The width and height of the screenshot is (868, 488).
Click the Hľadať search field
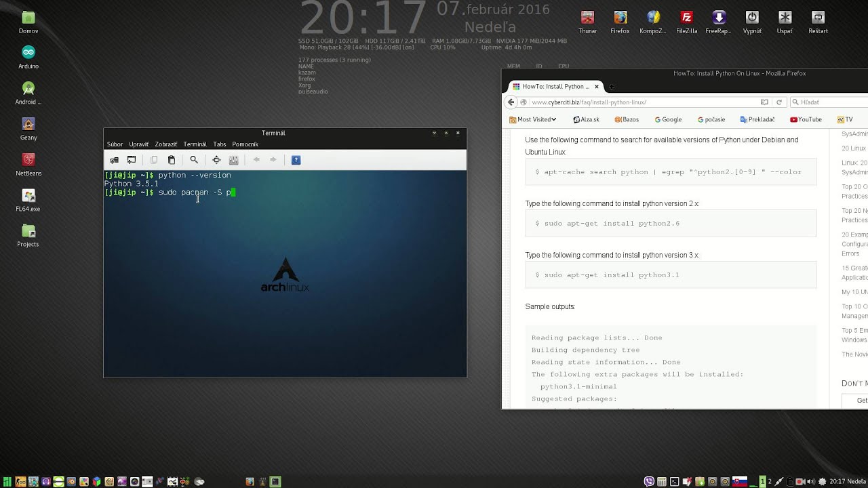point(827,102)
